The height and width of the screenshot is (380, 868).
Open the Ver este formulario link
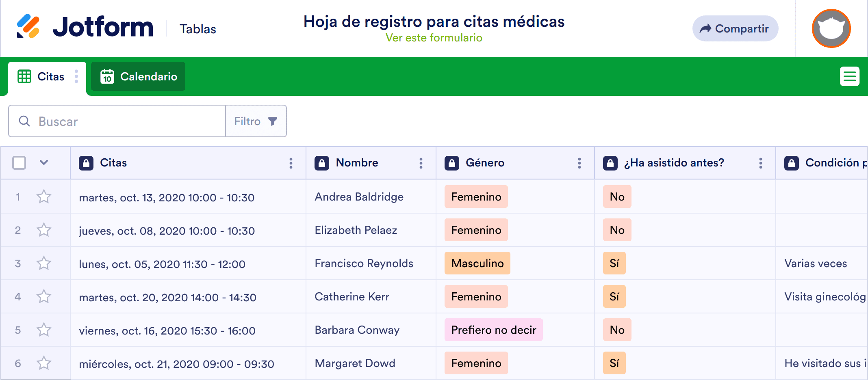(434, 38)
